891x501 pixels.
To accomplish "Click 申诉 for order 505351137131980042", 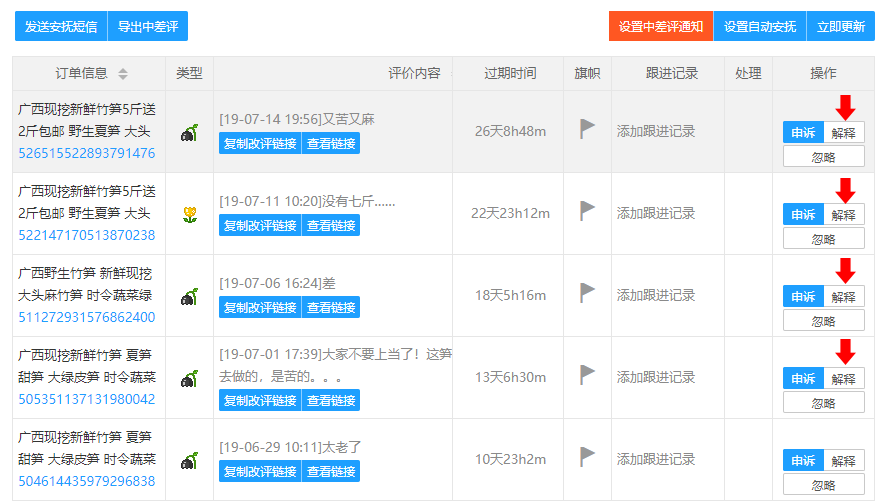I will [803, 378].
